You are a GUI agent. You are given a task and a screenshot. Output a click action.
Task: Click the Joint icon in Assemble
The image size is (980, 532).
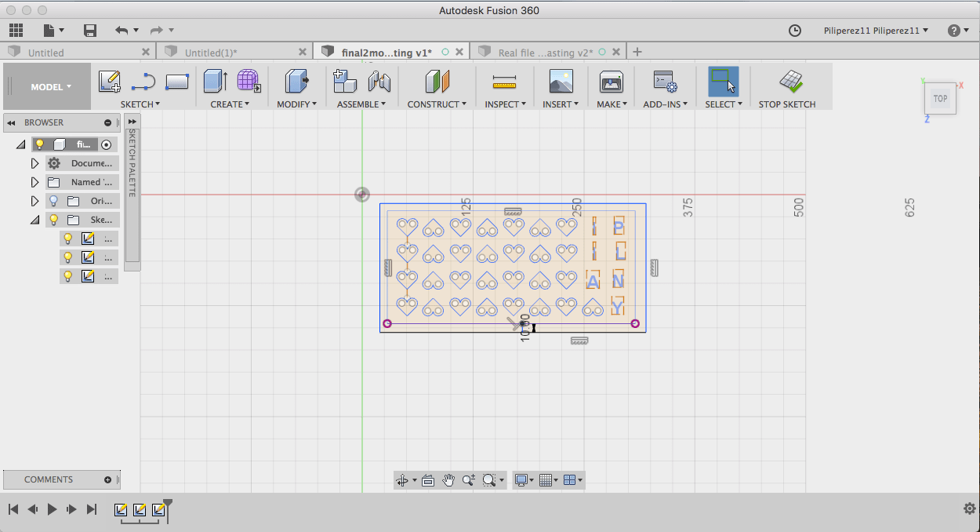(379, 82)
